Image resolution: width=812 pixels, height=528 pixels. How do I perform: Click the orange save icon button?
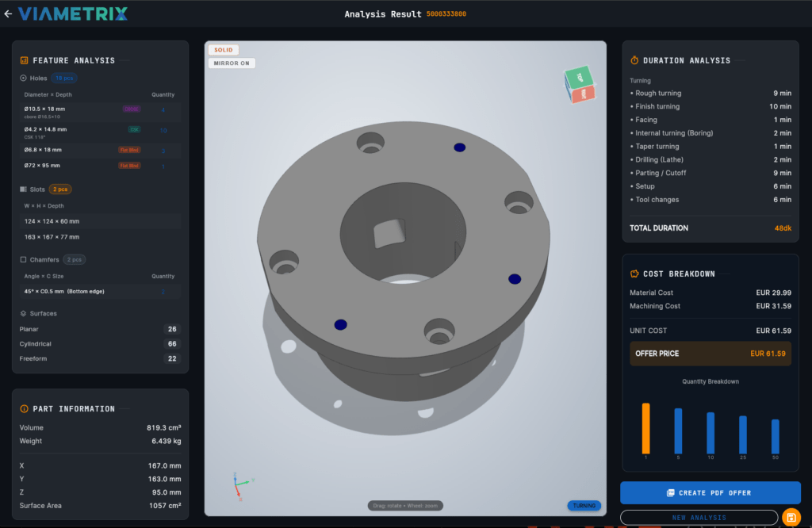(x=791, y=517)
